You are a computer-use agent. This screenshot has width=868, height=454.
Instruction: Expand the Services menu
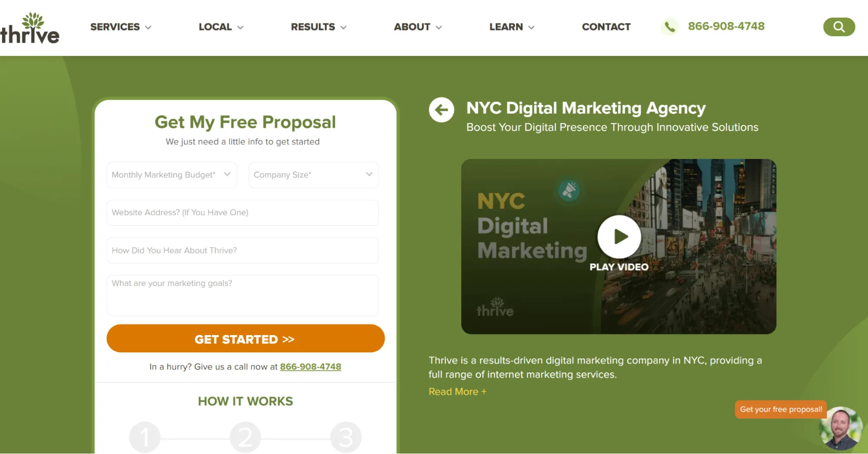coord(121,27)
